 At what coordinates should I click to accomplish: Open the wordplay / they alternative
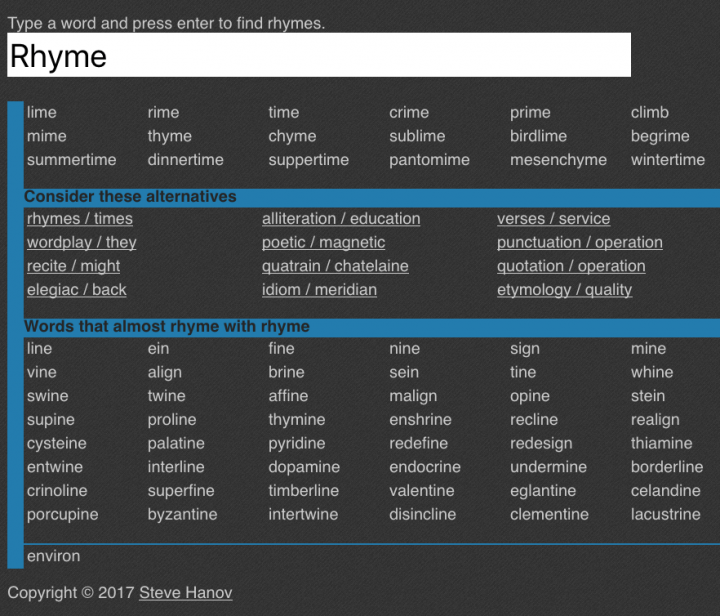(x=82, y=242)
